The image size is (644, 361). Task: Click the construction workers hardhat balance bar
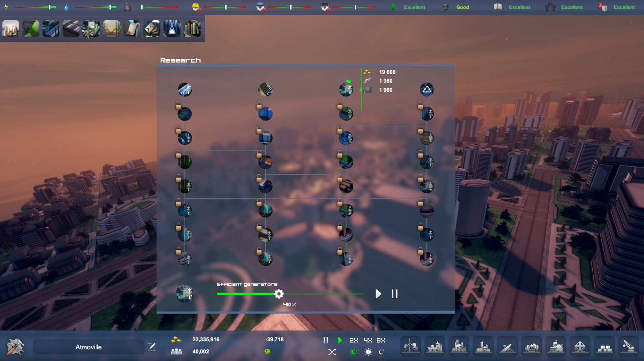(225, 7)
